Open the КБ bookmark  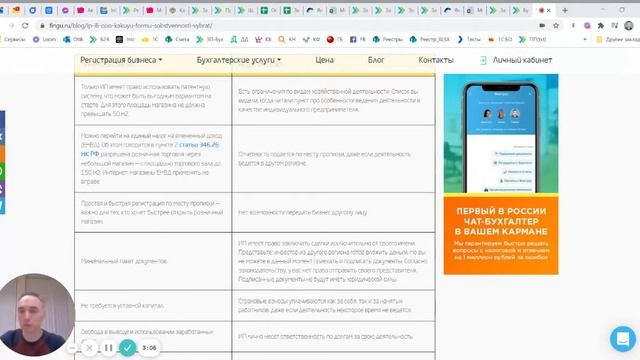263,40
